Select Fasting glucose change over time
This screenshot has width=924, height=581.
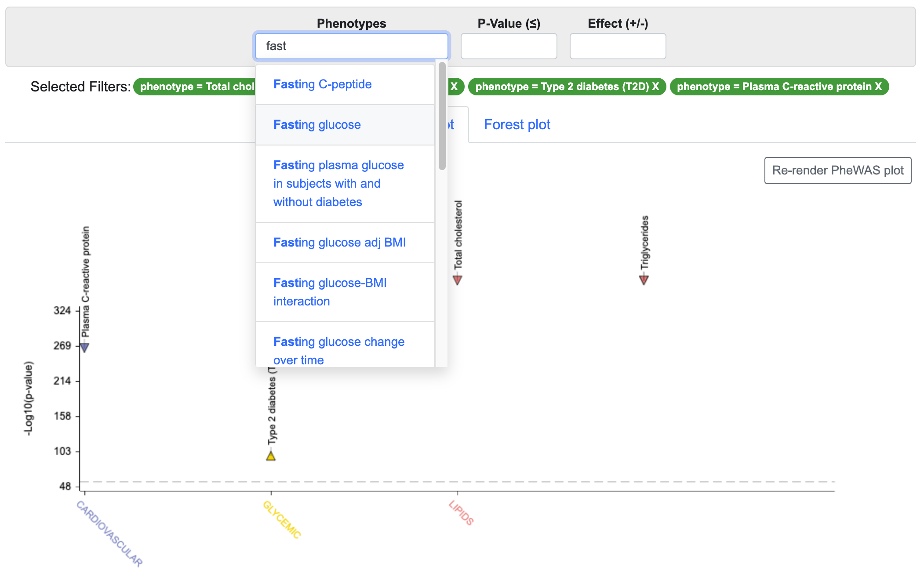point(338,350)
